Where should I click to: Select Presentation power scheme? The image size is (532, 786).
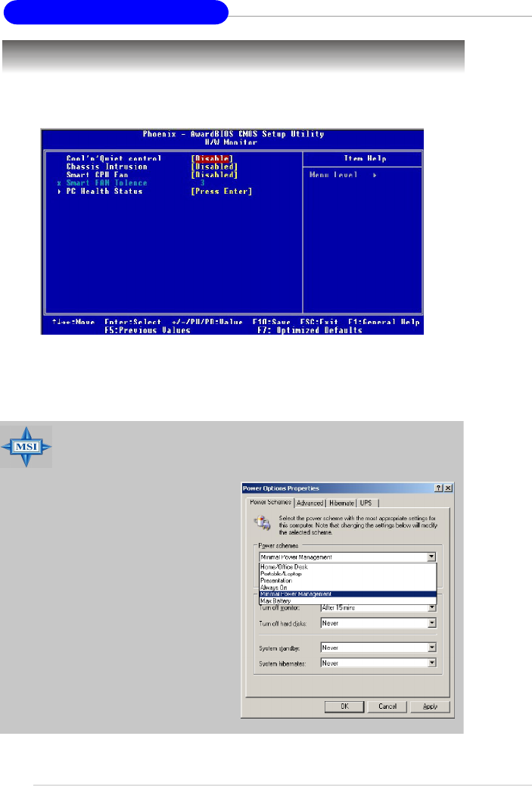click(x=347, y=581)
